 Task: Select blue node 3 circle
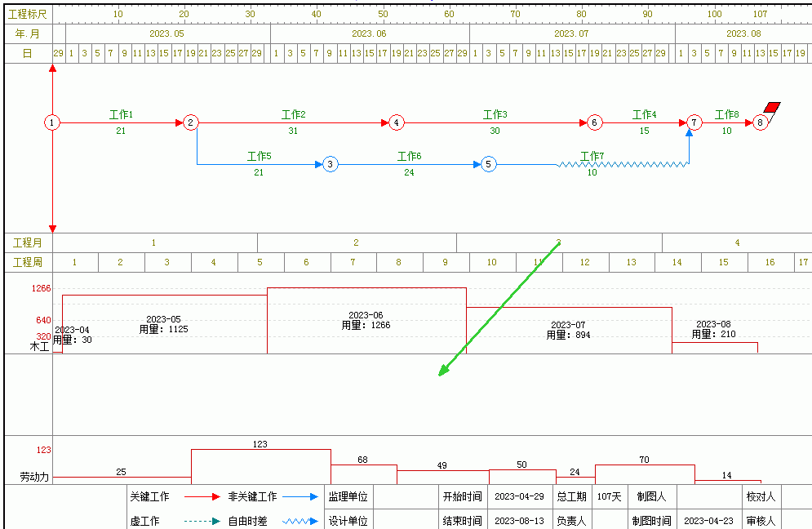330,164
